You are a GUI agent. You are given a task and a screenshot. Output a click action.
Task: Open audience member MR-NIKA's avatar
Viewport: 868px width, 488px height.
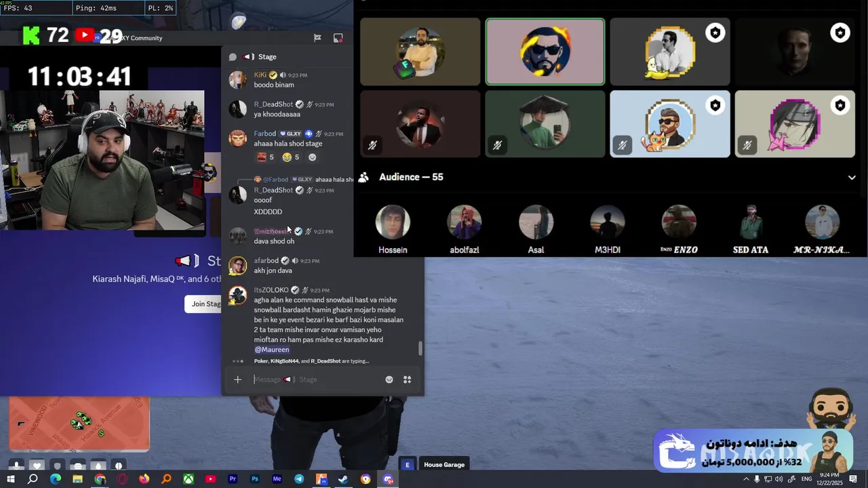tap(822, 222)
